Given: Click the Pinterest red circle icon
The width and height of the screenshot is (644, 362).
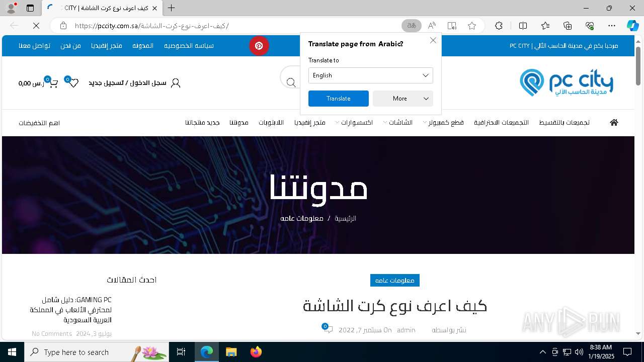Looking at the screenshot, I should (259, 46).
